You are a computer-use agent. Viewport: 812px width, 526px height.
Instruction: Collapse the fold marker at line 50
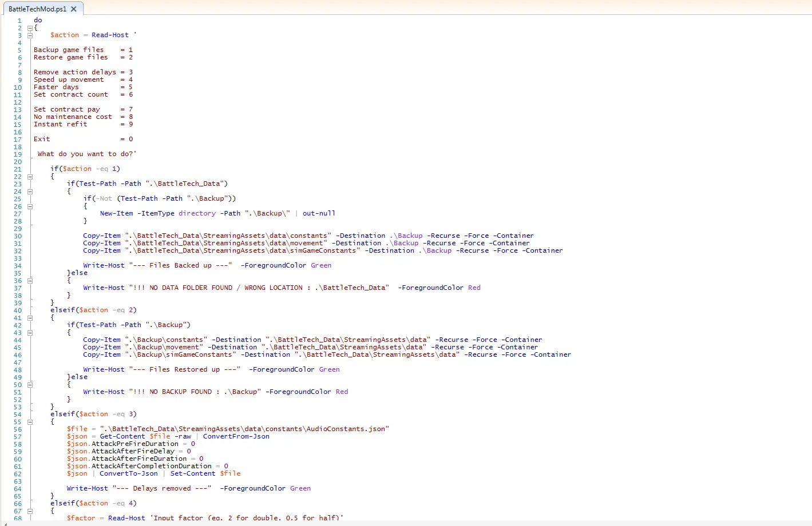pyautogui.click(x=30, y=385)
